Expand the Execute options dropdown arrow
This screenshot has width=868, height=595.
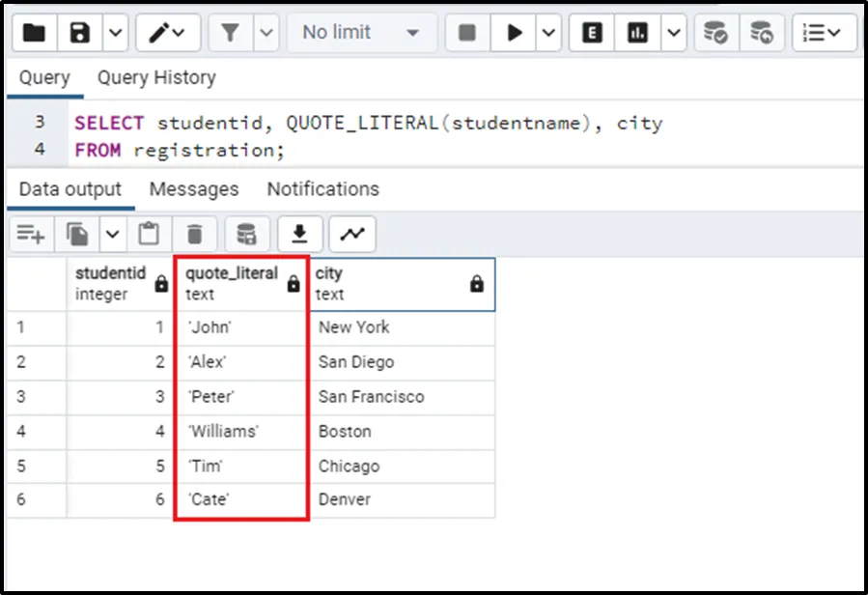click(548, 33)
